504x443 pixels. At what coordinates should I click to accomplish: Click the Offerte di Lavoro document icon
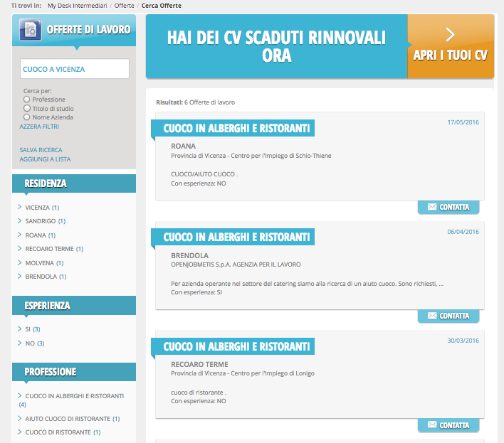31,31
